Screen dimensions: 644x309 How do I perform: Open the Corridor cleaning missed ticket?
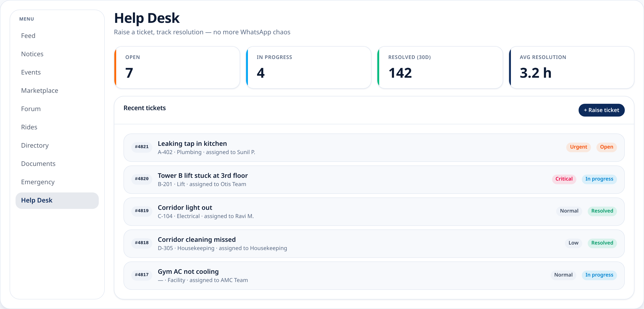(374, 244)
